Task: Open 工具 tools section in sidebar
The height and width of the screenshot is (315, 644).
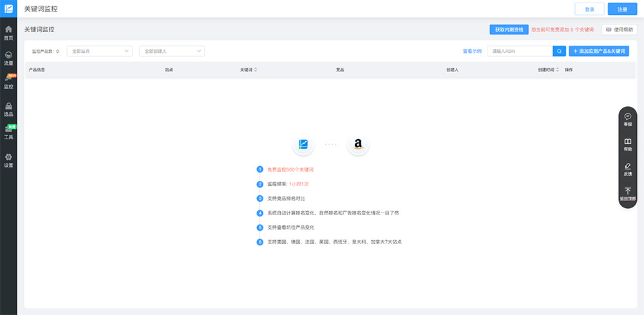Action: coord(8,133)
